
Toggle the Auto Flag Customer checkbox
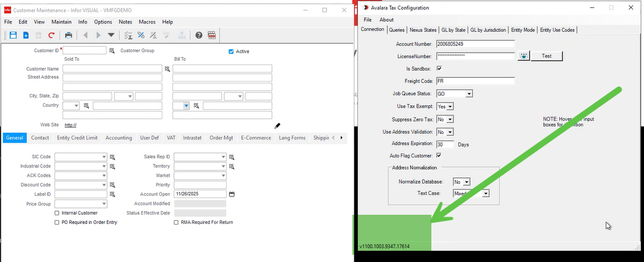pyautogui.click(x=439, y=156)
